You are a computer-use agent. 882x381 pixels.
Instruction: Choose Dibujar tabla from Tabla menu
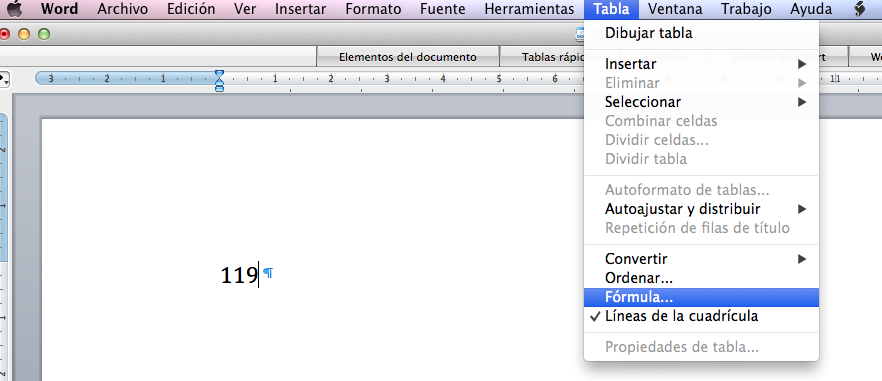[x=701, y=33]
